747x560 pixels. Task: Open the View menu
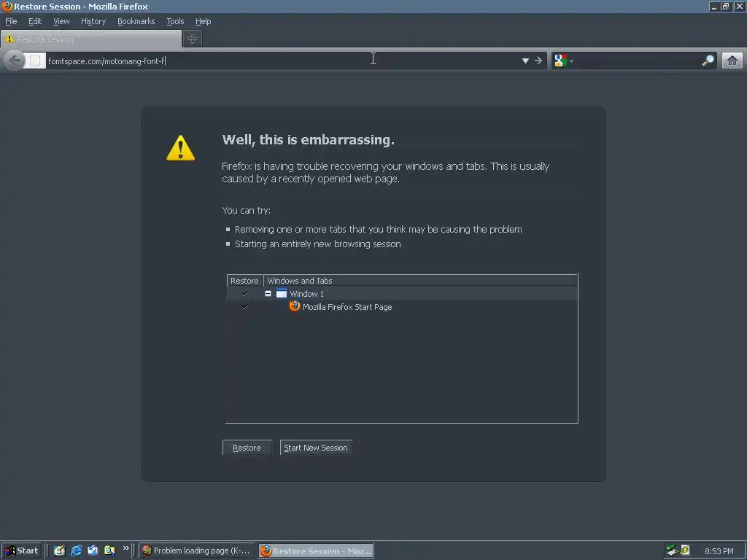point(61,21)
